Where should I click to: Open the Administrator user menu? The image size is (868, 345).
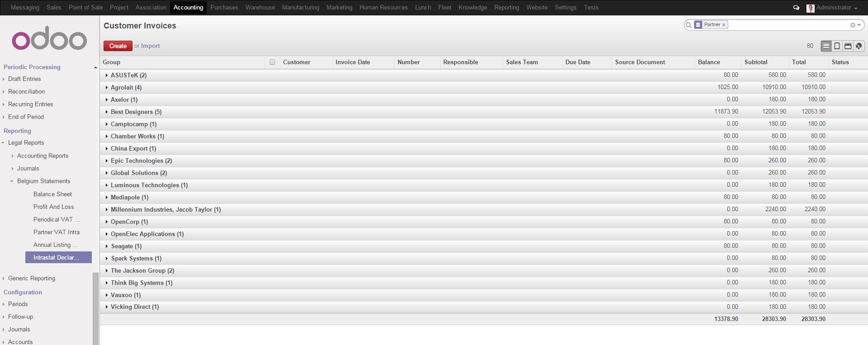pos(836,8)
